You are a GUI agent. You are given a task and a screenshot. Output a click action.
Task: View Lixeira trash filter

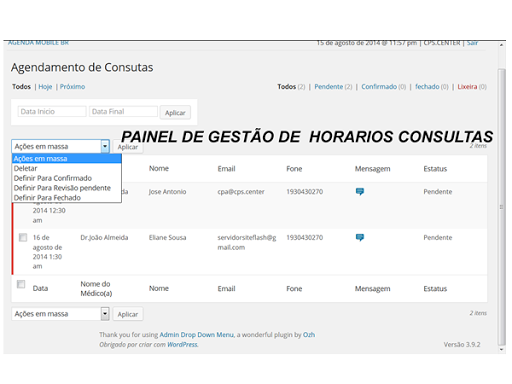pos(467,87)
